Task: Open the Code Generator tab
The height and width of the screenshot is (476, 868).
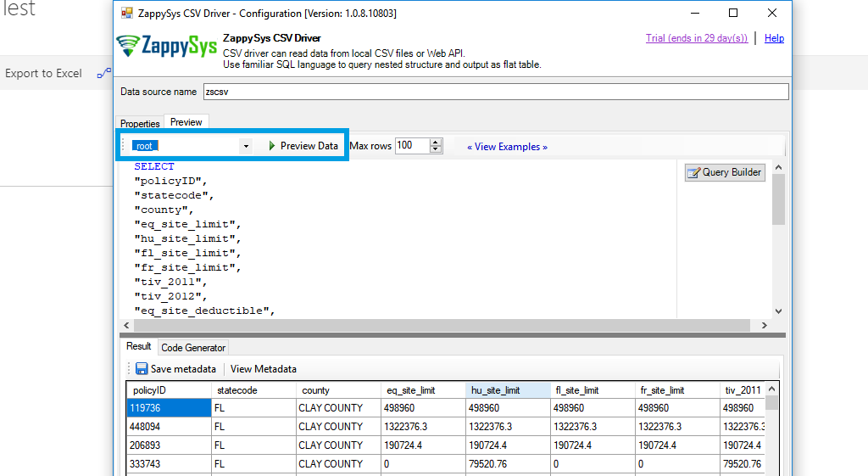Action: pos(193,348)
